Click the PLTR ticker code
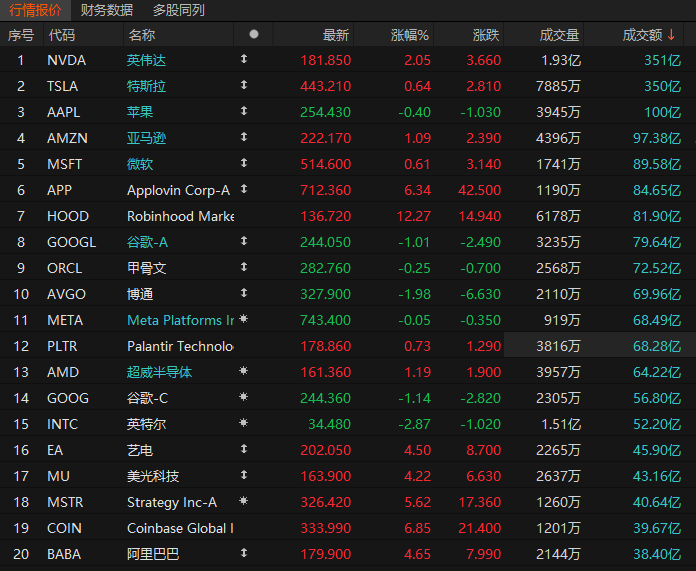Image resolution: width=696 pixels, height=571 pixels. [x=62, y=346]
